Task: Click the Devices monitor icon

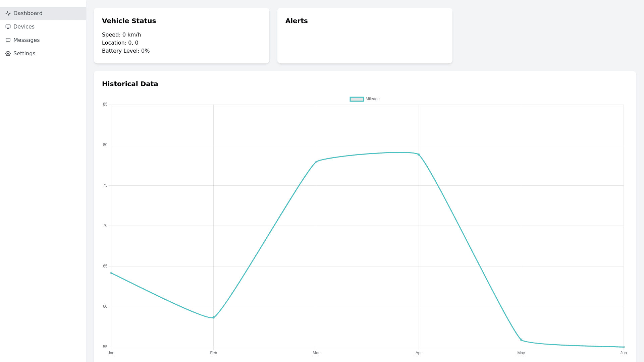Action: point(8,27)
